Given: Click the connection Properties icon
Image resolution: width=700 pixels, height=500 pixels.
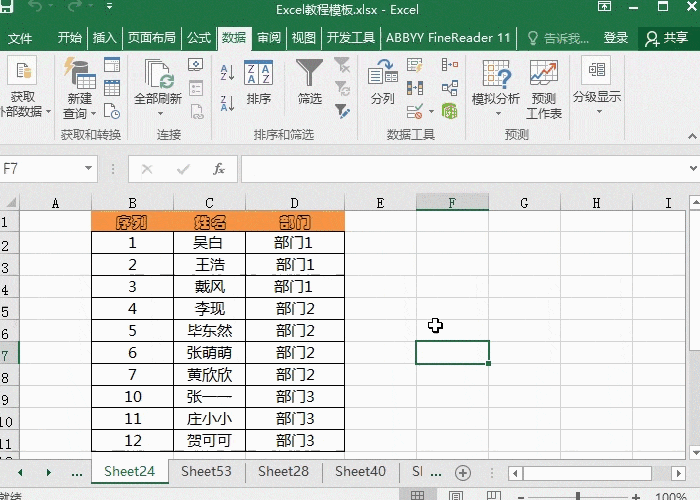Looking at the screenshot, I should pyautogui.click(x=196, y=88).
